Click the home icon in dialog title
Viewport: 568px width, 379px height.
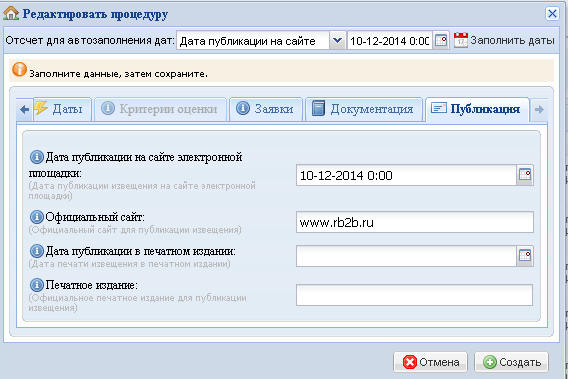point(11,13)
